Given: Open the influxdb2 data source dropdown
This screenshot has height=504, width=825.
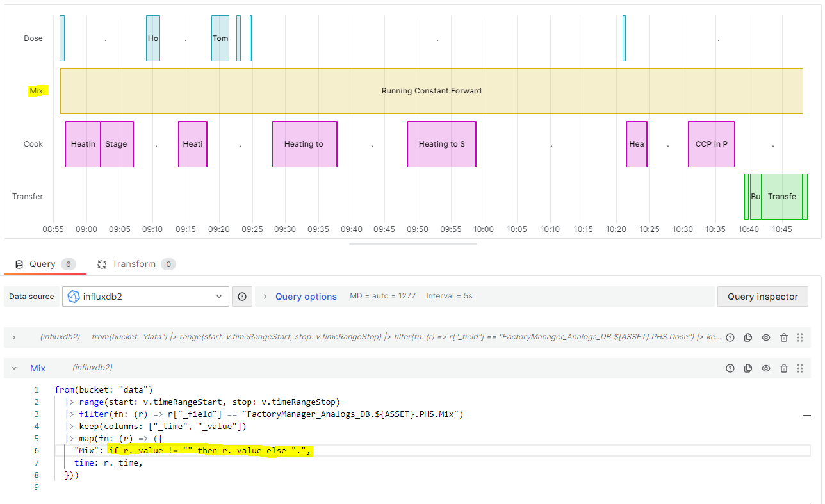Looking at the screenshot, I should tap(145, 297).
